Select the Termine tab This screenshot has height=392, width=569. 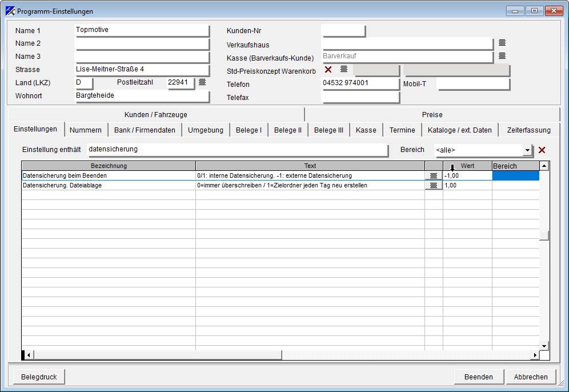pos(402,130)
